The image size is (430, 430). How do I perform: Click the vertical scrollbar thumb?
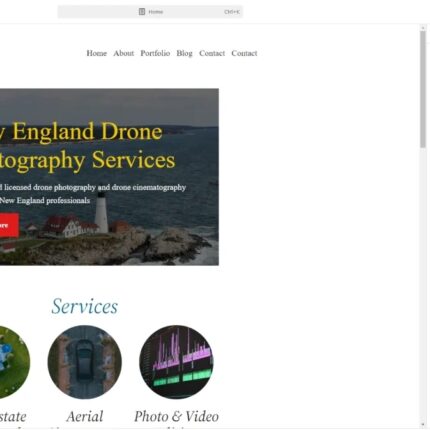(x=423, y=89)
